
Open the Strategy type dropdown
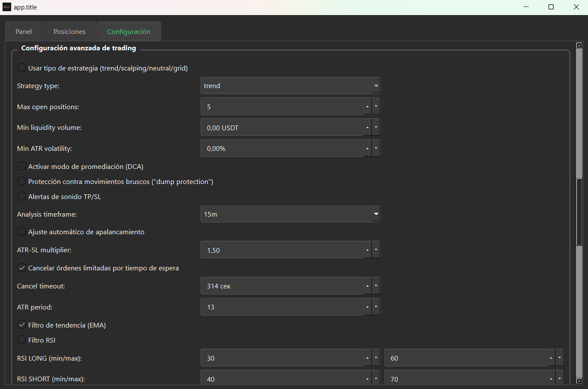point(375,86)
